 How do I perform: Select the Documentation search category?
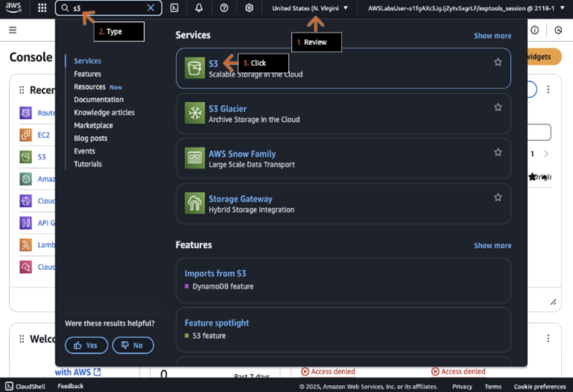(x=98, y=99)
